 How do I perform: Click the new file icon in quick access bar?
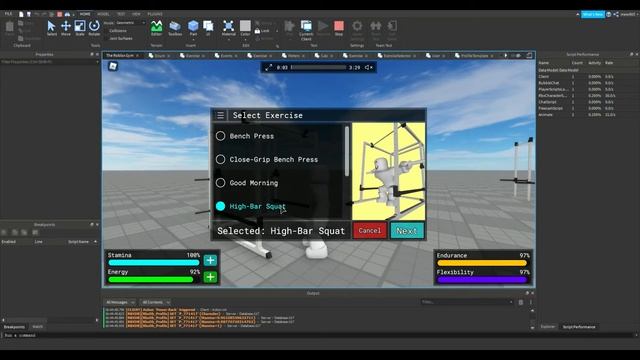point(21,14)
